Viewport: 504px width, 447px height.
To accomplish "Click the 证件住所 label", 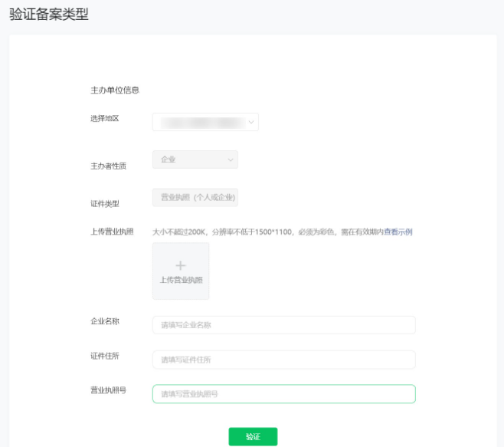I will [x=105, y=356].
